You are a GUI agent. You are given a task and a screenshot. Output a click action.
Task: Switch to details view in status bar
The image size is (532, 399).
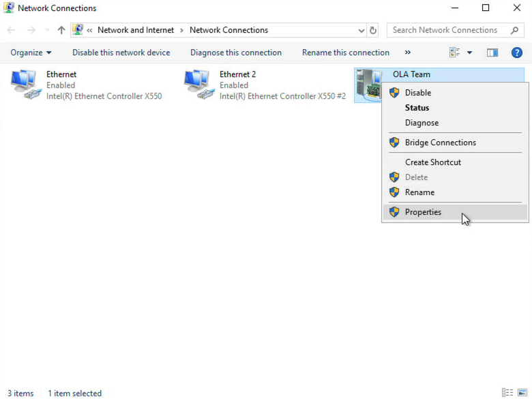[x=507, y=393]
